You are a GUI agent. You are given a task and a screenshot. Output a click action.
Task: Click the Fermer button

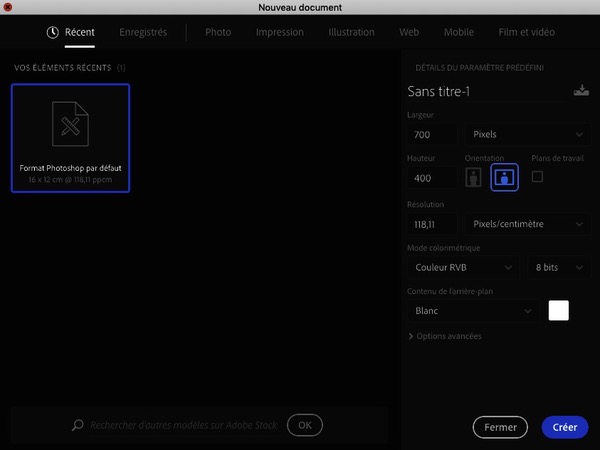(500, 427)
